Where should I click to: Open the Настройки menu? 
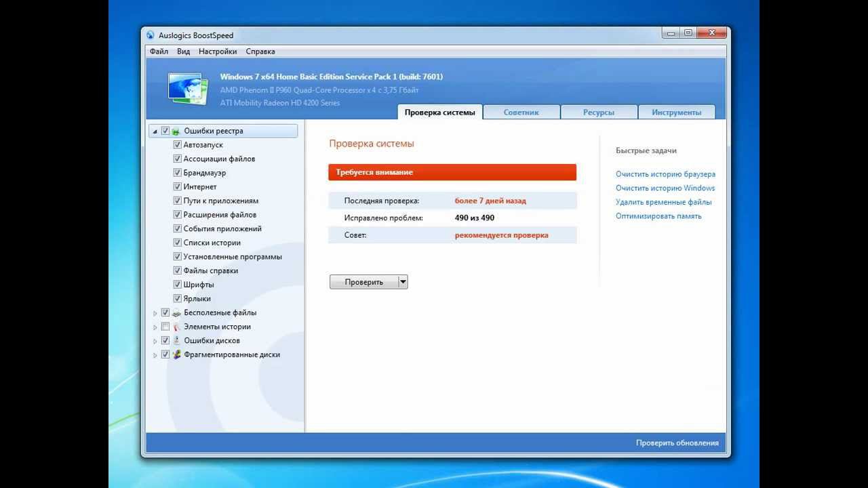(x=218, y=52)
